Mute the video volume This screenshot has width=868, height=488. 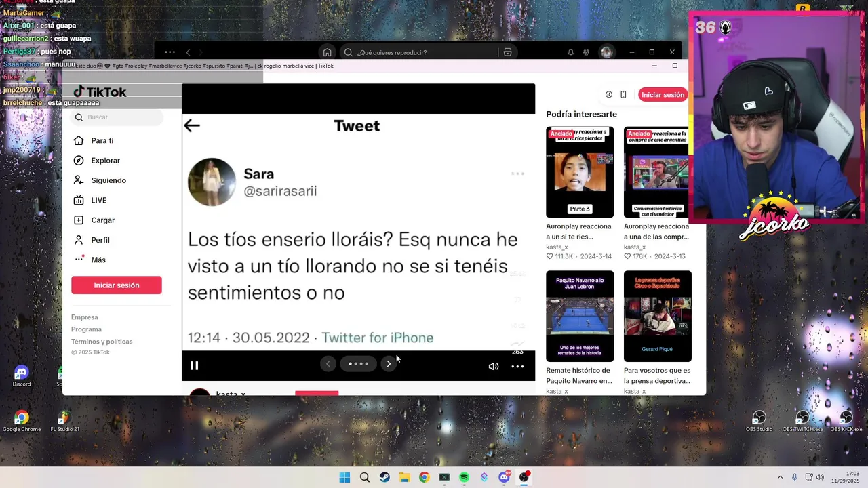[494, 366]
